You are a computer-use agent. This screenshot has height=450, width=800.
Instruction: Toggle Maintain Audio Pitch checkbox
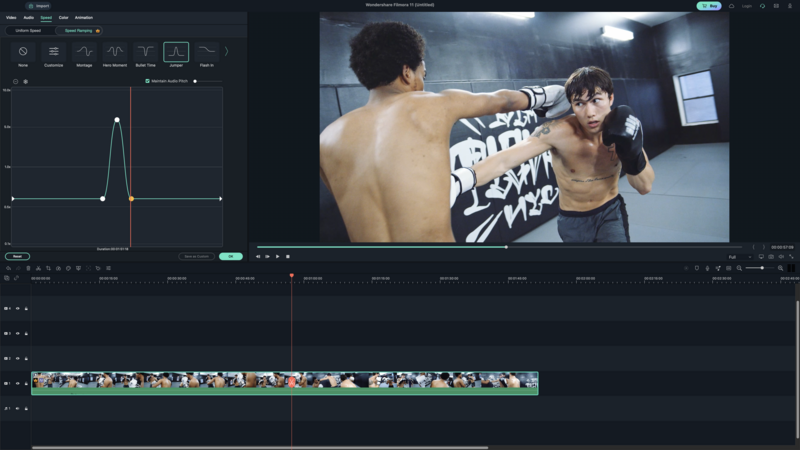147,81
